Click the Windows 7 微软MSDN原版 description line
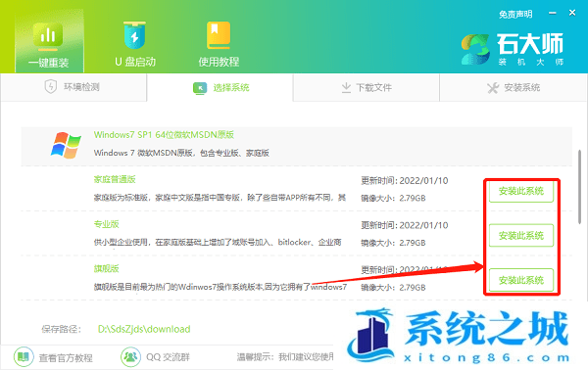588x370 pixels. [181, 153]
